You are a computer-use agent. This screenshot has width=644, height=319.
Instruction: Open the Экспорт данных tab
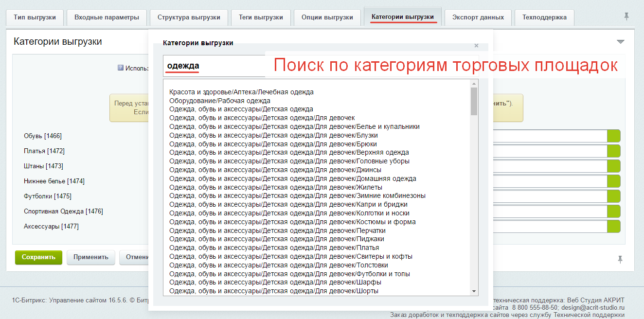tap(478, 18)
